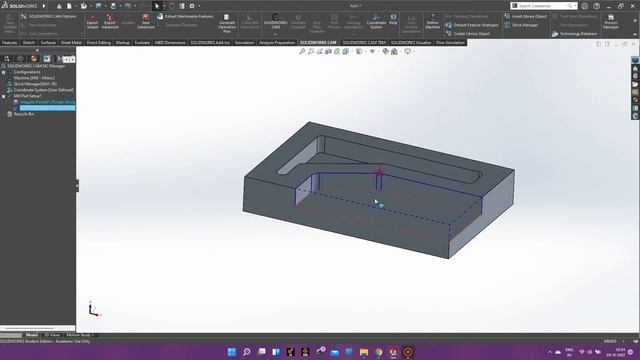This screenshot has width=640, height=360.
Task: Click Home icon in quick access toolbar
Action: pyautogui.click(x=59, y=6)
